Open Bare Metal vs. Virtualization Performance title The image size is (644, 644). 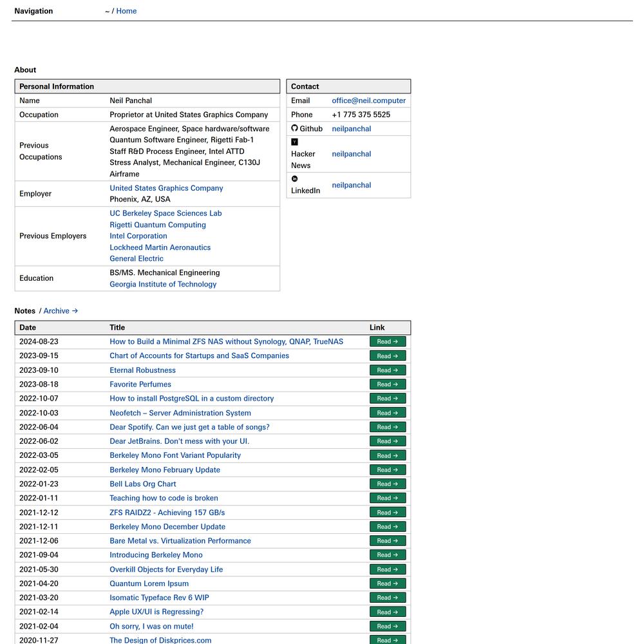tap(180, 541)
